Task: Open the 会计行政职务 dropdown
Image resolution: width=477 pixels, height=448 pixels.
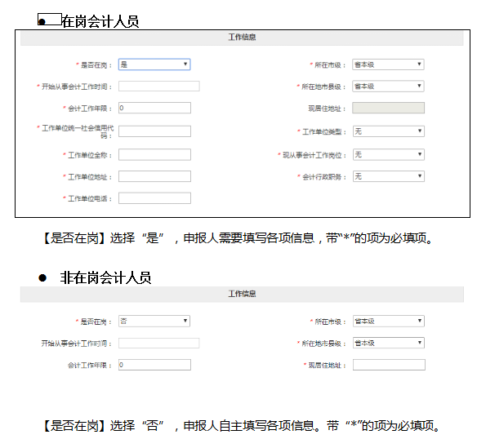Action: (x=389, y=176)
